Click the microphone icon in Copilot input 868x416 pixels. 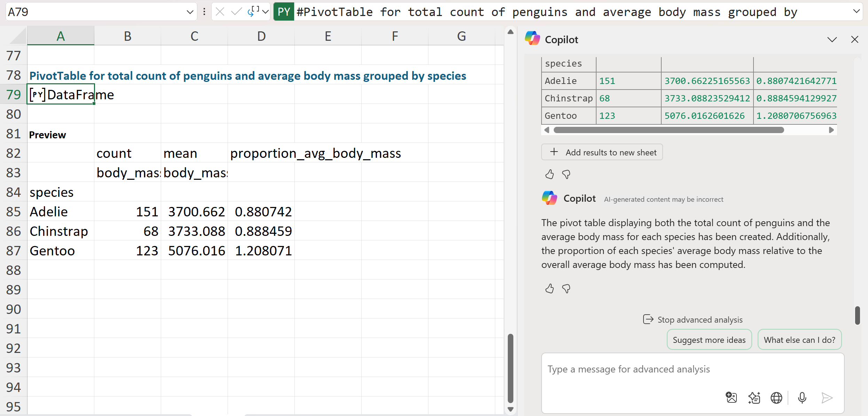pos(802,398)
